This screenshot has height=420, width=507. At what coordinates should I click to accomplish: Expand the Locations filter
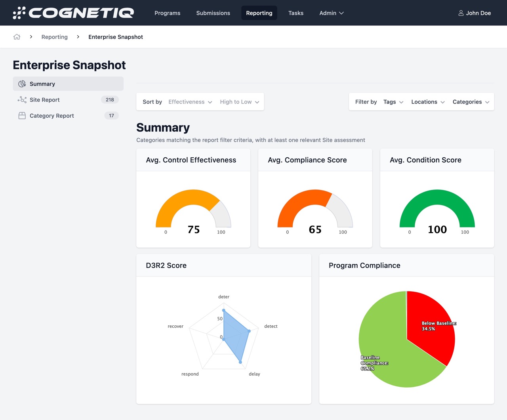coord(428,102)
